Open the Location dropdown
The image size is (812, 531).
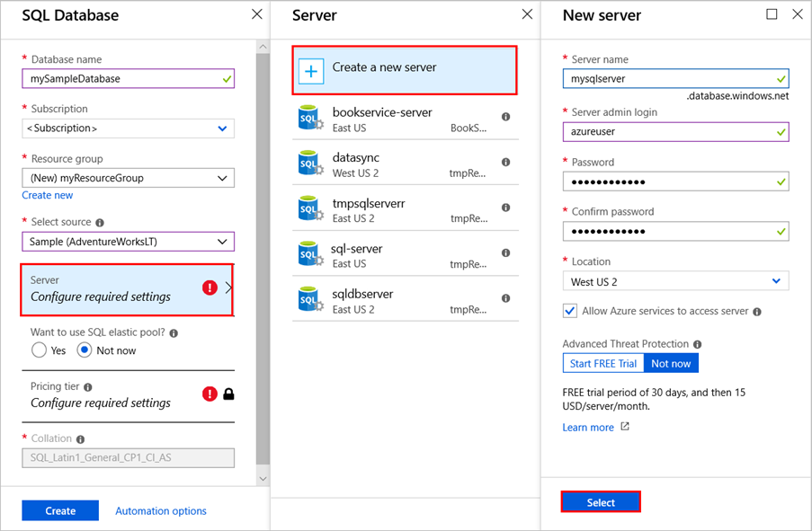(676, 281)
